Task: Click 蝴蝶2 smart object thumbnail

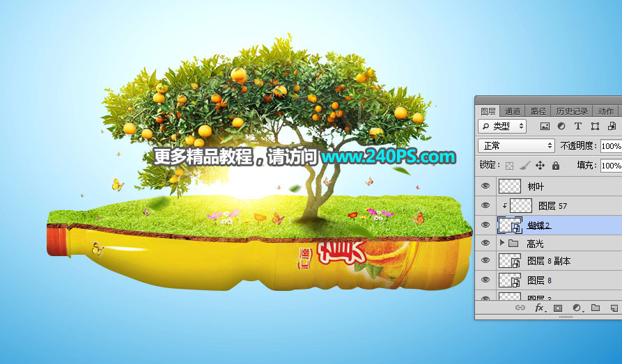Action: pyautogui.click(x=510, y=225)
